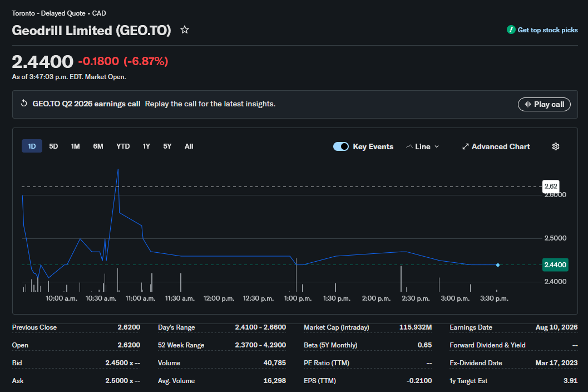The width and height of the screenshot is (588, 392).
Task: Click the waveform icon on Play call
Action: tap(528, 104)
